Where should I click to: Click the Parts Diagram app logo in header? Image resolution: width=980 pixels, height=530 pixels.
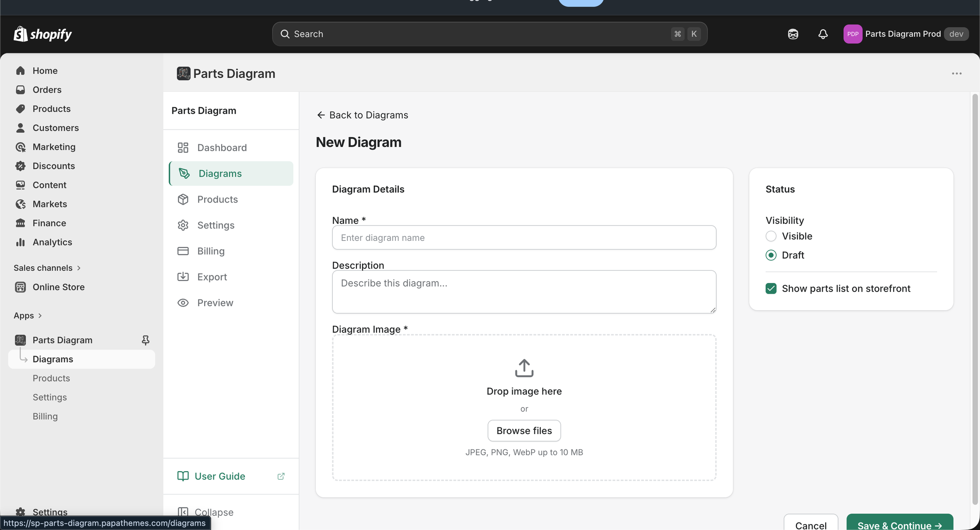(x=183, y=73)
